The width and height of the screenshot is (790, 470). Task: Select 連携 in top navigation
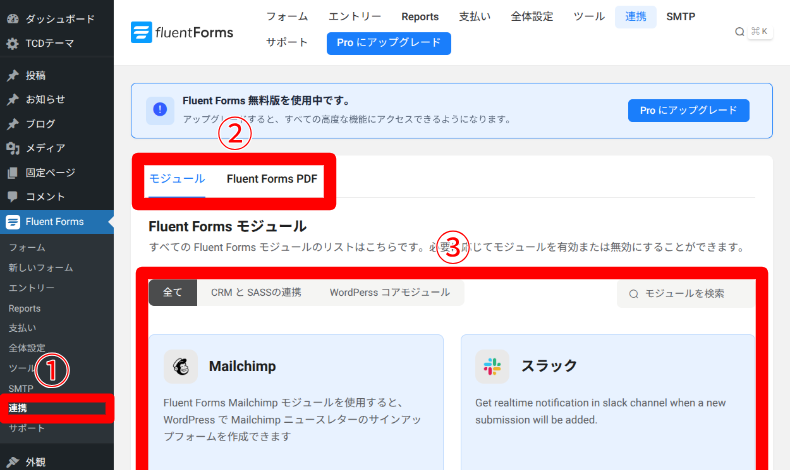[x=635, y=17]
